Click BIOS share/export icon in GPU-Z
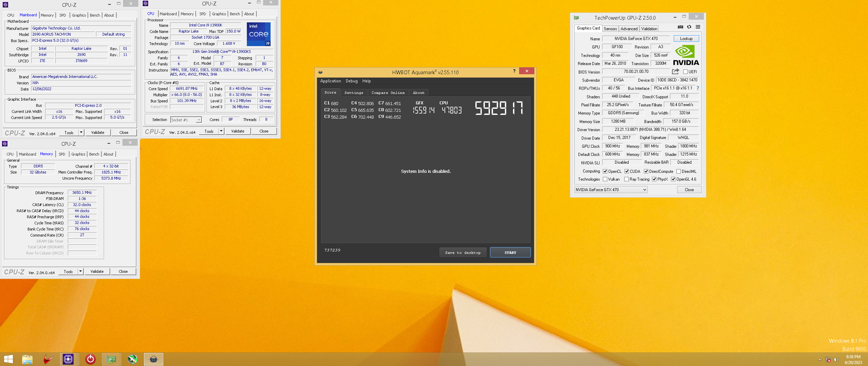Screen dimensions: 868x366 tap(675, 72)
